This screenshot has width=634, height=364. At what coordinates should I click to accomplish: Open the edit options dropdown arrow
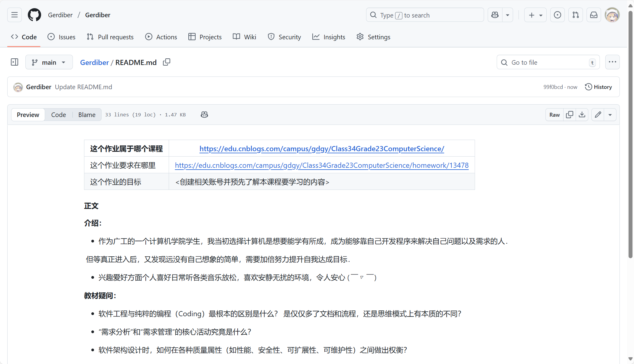point(610,115)
